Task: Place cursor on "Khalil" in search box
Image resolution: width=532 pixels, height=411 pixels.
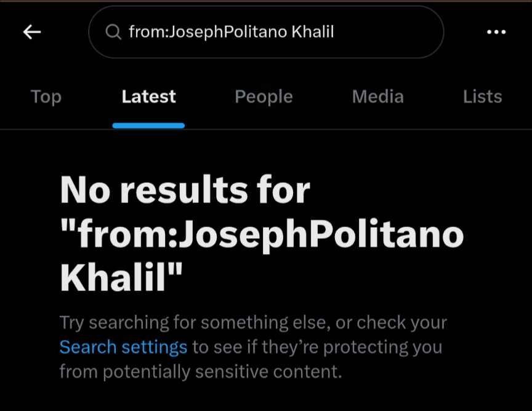Action: (312, 32)
